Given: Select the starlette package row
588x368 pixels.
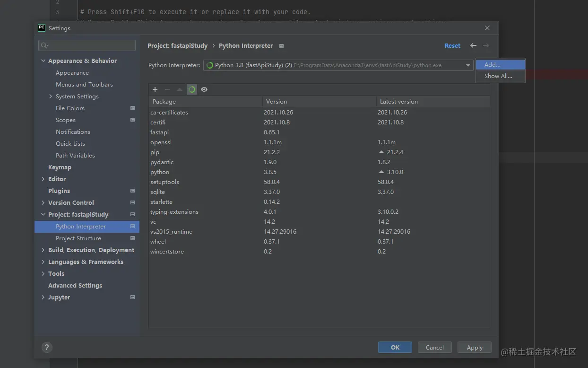Looking at the screenshot, I should pyautogui.click(x=319, y=202).
